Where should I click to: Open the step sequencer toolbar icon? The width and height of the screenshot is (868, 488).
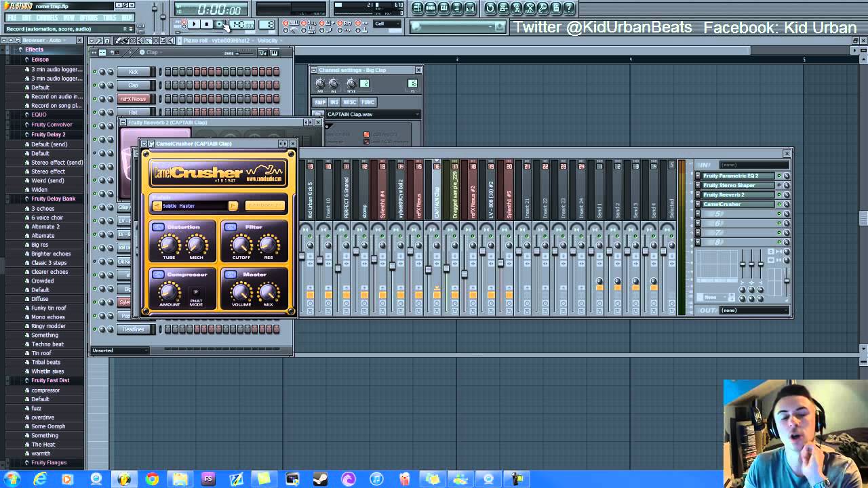point(431,8)
